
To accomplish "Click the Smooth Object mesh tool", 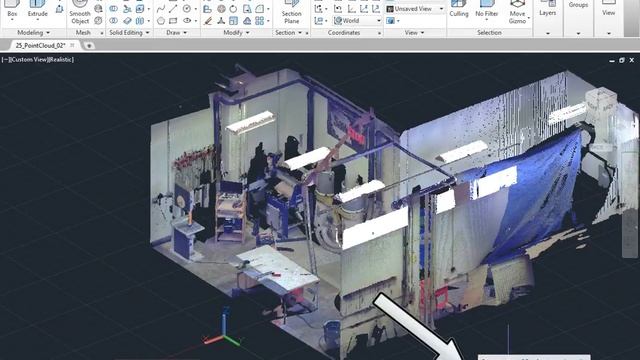I will point(80,12).
